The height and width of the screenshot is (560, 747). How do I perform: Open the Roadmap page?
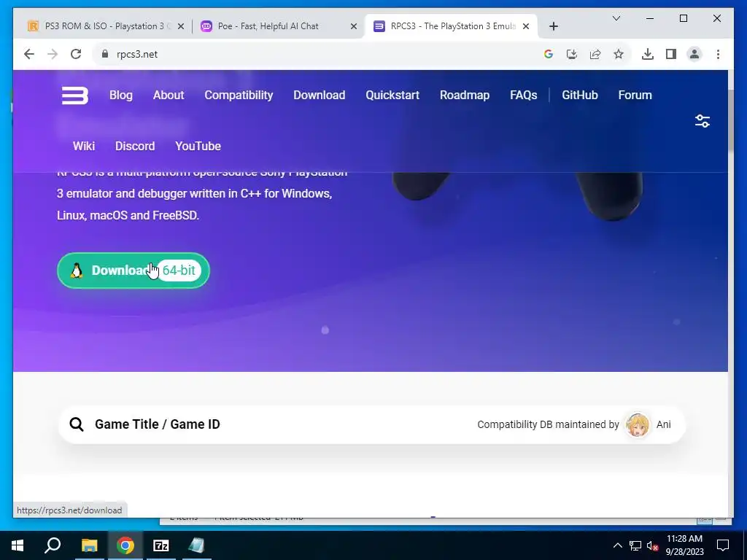465,96
